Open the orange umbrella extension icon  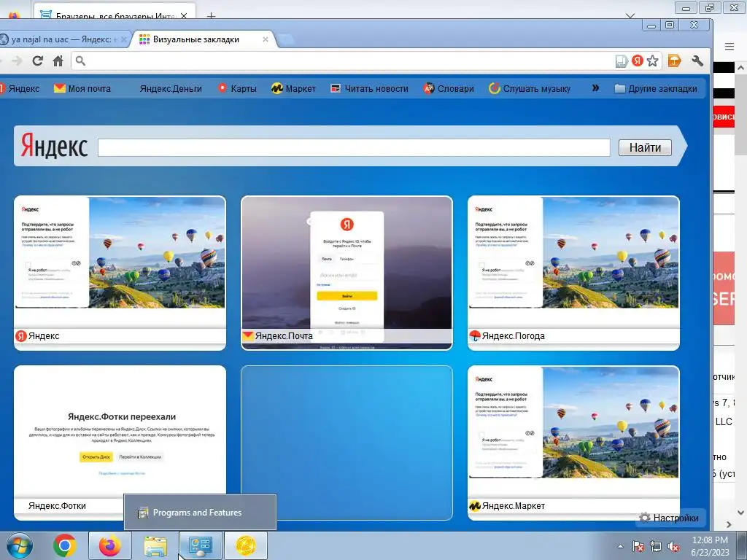(674, 61)
